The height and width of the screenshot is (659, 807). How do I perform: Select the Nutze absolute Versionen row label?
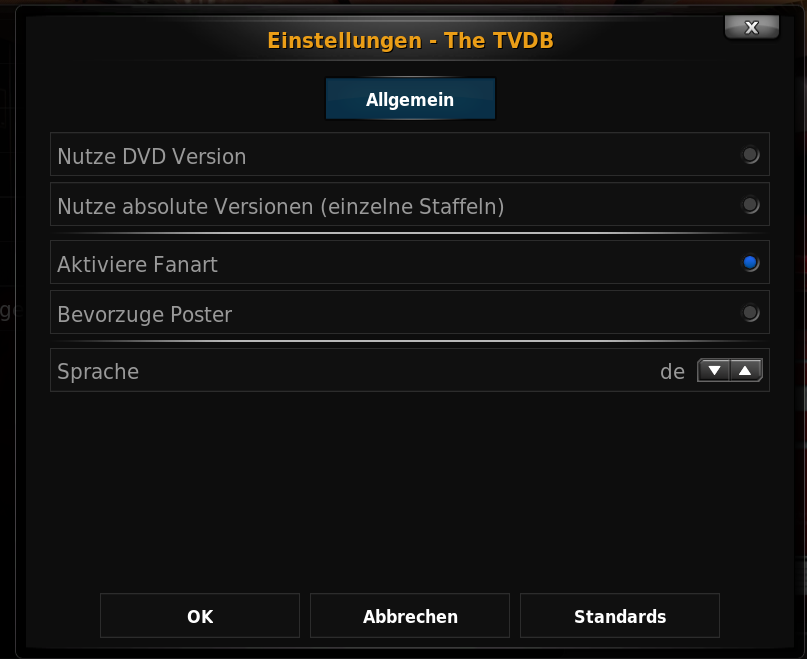(281, 206)
